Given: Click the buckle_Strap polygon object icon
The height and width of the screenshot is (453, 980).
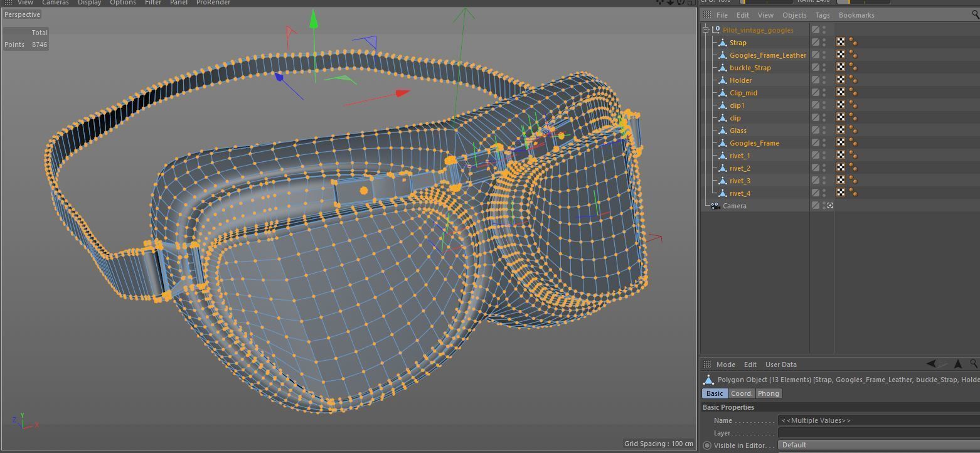Looking at the screenshot, I should tap(722, 68).
